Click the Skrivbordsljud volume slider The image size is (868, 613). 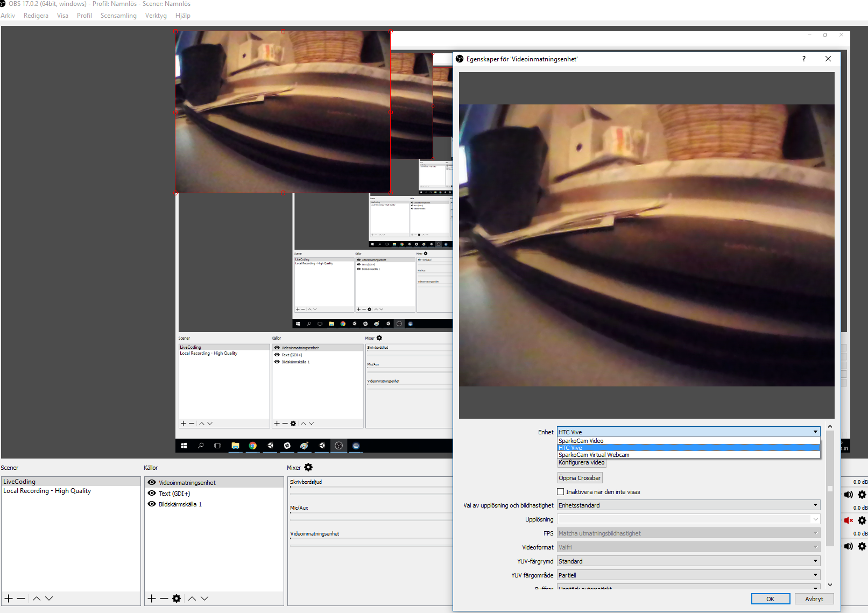point(370,487)
